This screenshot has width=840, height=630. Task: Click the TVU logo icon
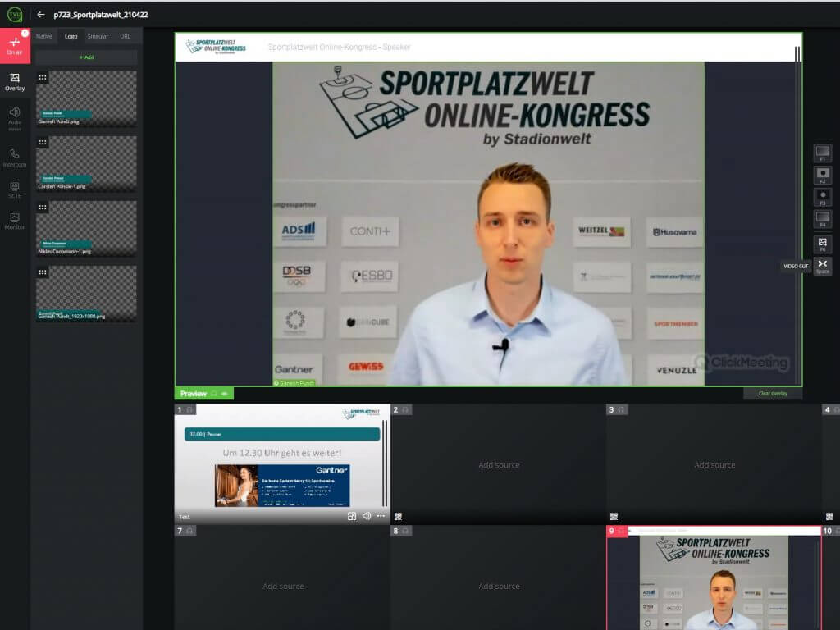click(x=15, y=15)
